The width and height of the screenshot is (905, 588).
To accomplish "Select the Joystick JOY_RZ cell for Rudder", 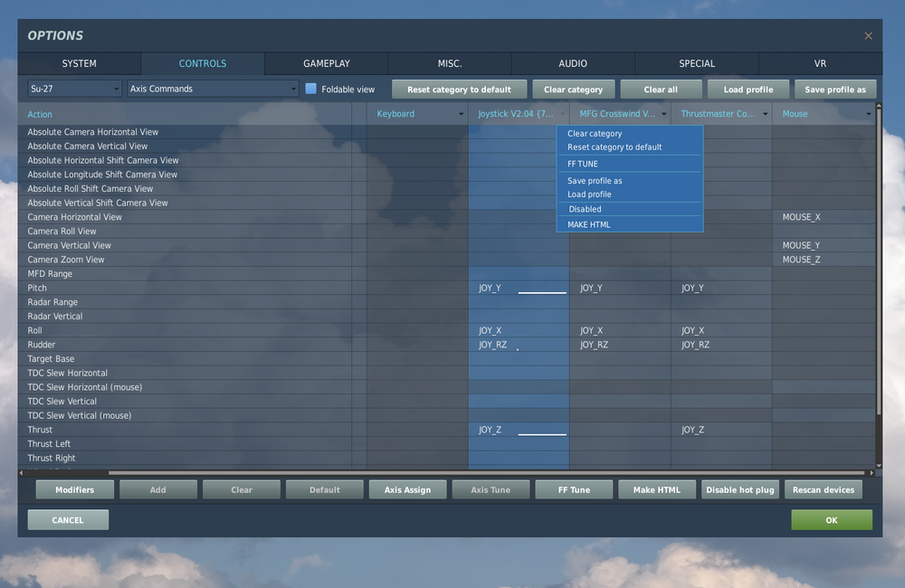I will click(x=519, y=345).
